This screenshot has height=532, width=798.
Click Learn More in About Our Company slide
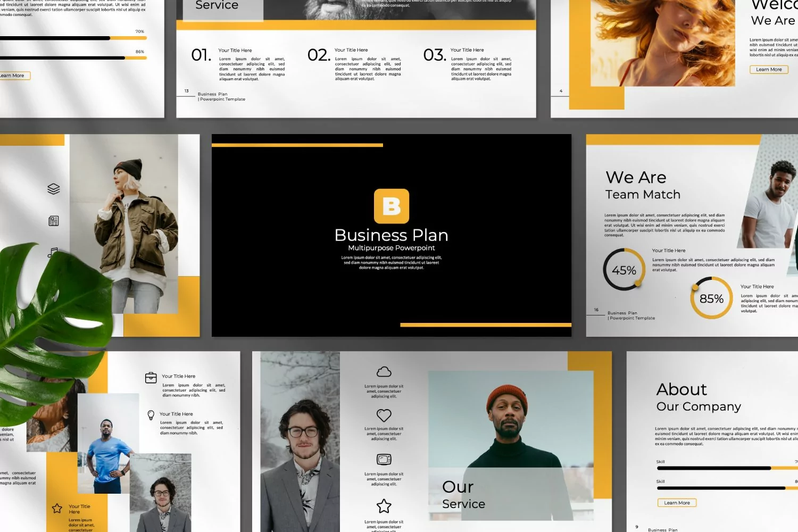tap(677, 503)
